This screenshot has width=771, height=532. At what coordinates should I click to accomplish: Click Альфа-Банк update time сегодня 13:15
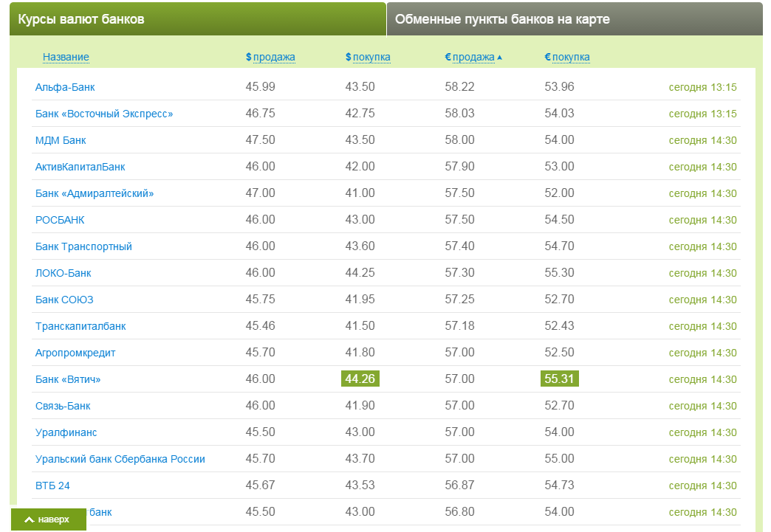pos(702,87)
